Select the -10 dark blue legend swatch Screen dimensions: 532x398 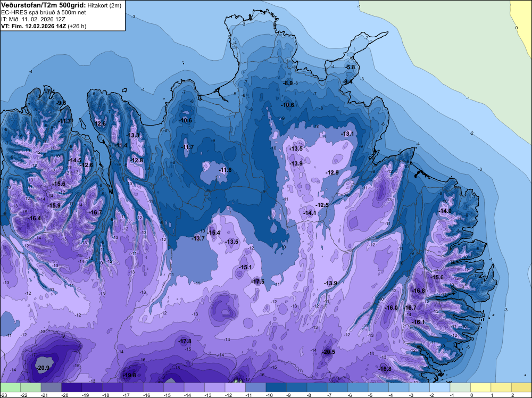tap(276, 387)
